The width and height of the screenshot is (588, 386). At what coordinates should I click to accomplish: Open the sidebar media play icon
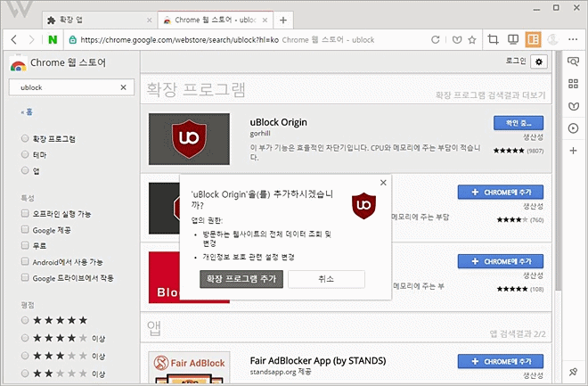[x=573, y=128]
